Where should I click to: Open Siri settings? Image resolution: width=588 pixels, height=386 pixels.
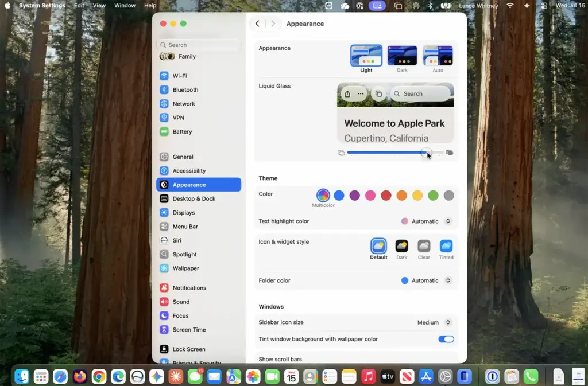pos(199,240)
